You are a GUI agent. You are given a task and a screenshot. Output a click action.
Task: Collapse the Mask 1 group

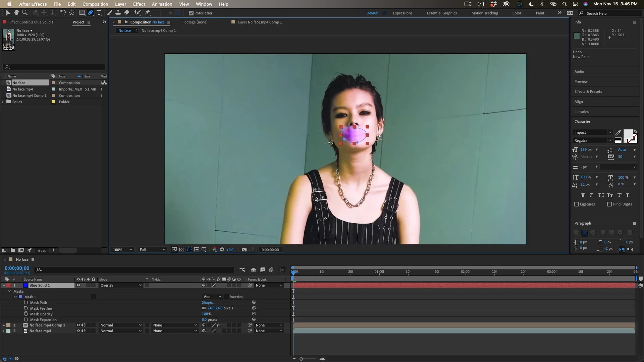coord(15,297)
